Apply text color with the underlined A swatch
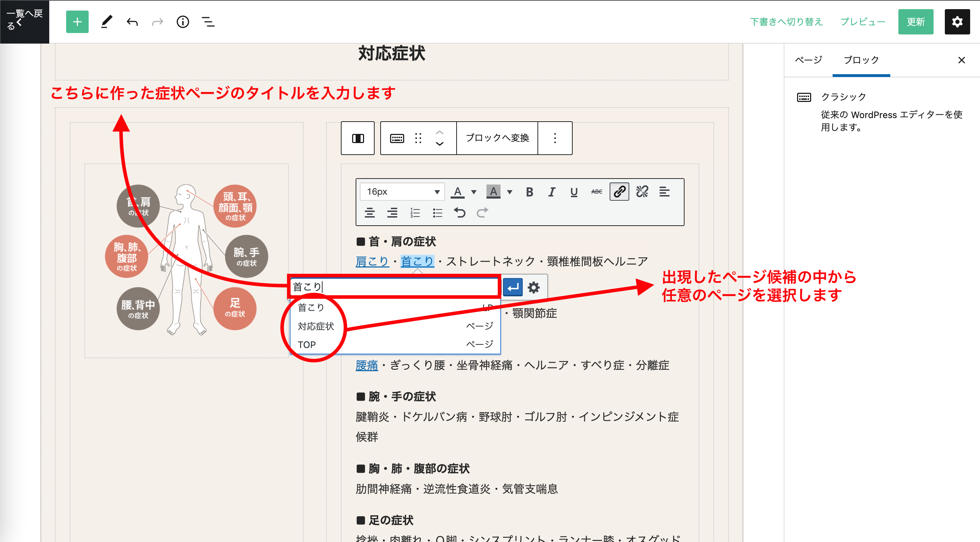The height and width of the screenshot is (542, 980). click(x=458, y=192)
